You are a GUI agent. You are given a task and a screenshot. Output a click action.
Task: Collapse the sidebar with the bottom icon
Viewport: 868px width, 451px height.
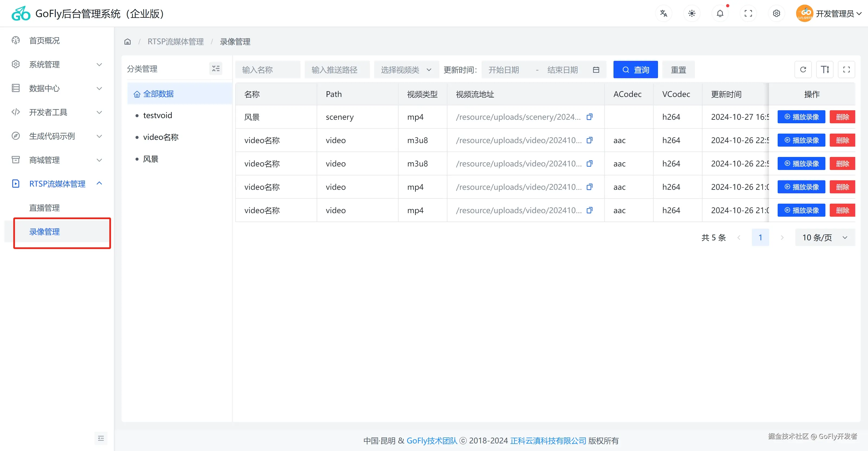coord(101,438)
